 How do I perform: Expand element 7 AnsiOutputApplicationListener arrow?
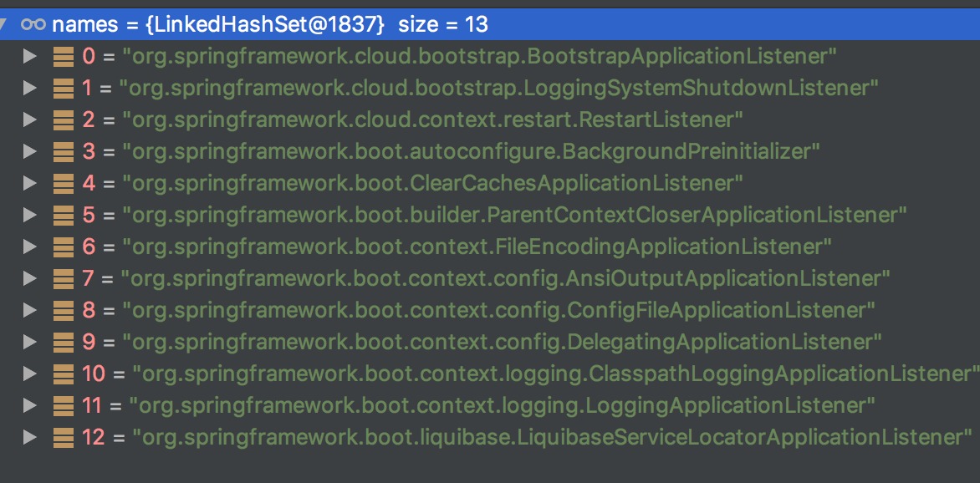[x=31, y=278]
